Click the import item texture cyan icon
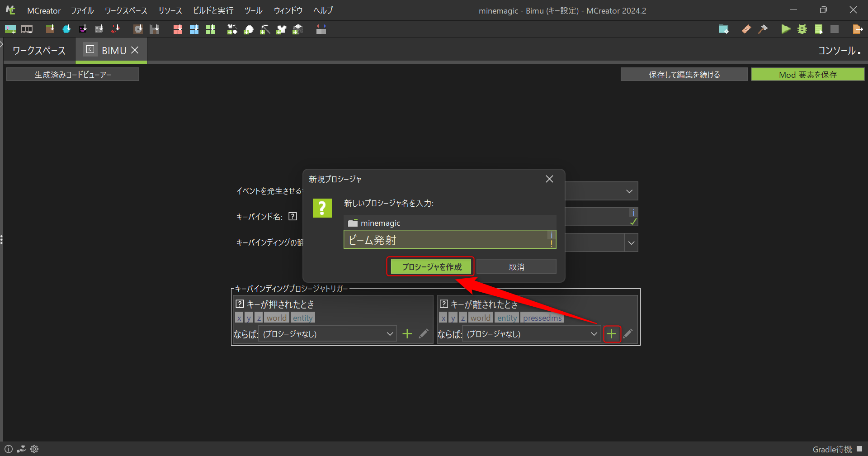 (66, 29)
